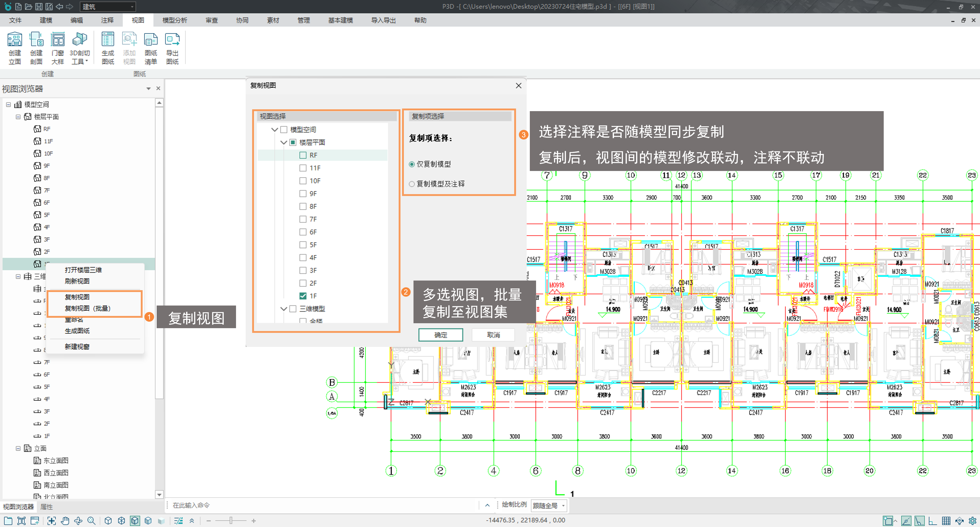The width and height of the screenshot is (980, 527).
Task: Choose 复制视图（批量） from context menu
Action: [87, 308]
